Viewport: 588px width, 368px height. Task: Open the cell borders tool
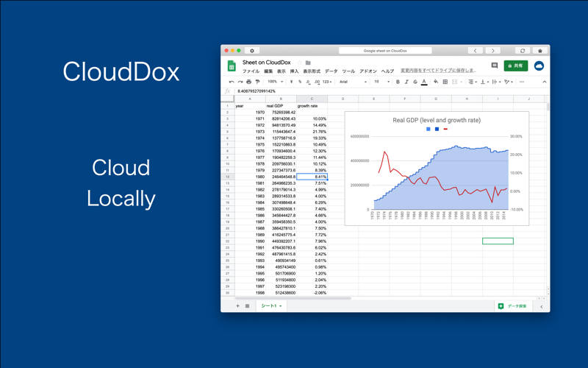tap(445, 82)
